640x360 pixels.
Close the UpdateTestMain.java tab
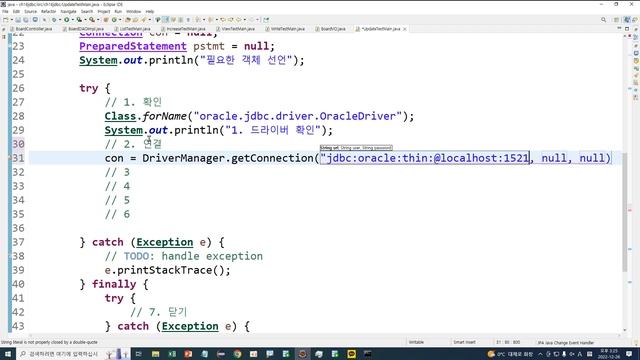pyautogui.click(x=404, y=29)
